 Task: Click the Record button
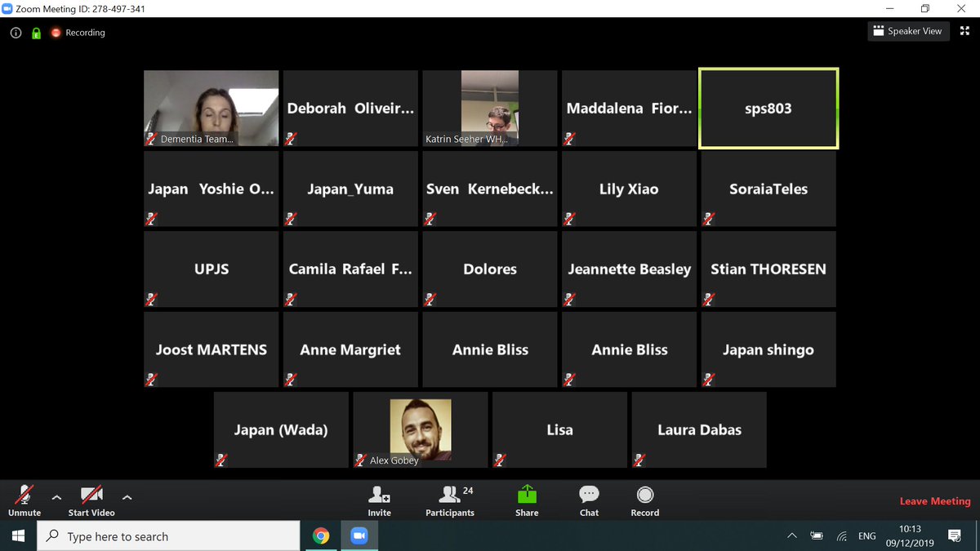(644, 500)
